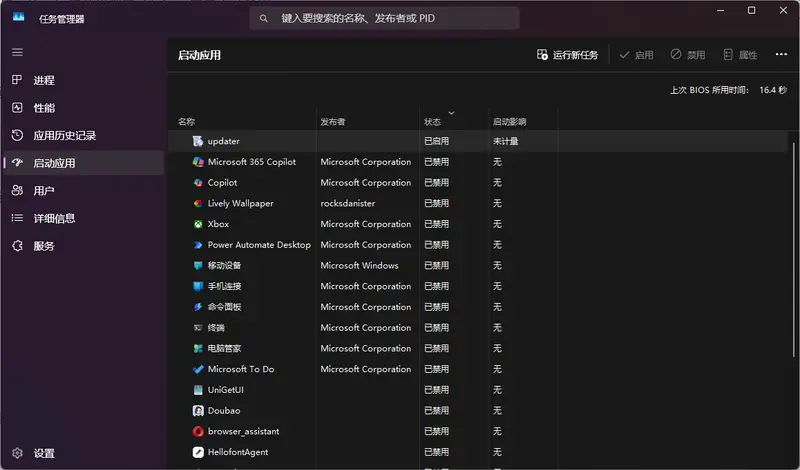
Task: Click 已禁用 status in Xbox row
Action: tap(436, 224)
